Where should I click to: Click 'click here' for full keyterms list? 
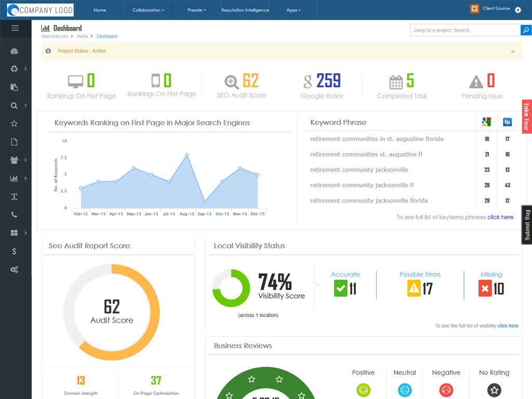pyautogui.click(x=500, y=217)
